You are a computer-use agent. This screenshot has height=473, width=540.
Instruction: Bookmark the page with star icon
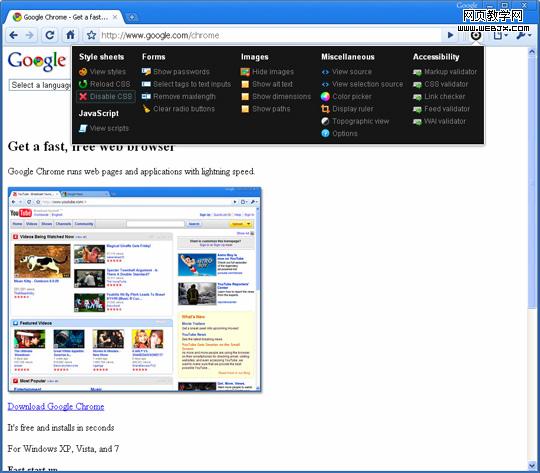coord(91,35)
